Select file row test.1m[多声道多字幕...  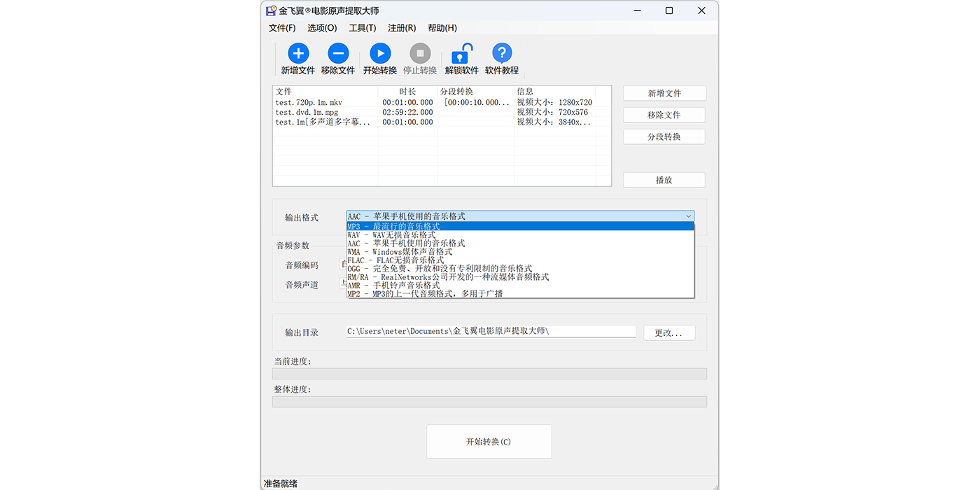(x=442, y=122)
